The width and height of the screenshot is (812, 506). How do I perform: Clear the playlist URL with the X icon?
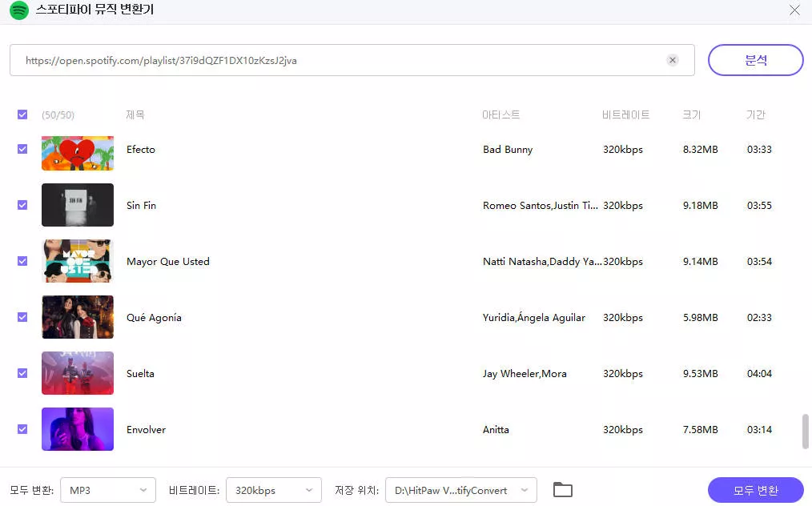[672, 60]
